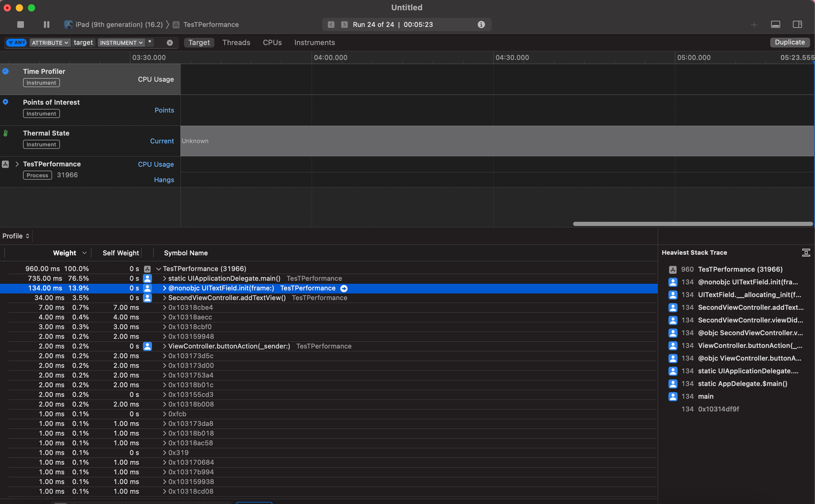Viewport: 815px width, 504px height.
Task: Sort by Symbol Name column header
Action: [186, 253]
